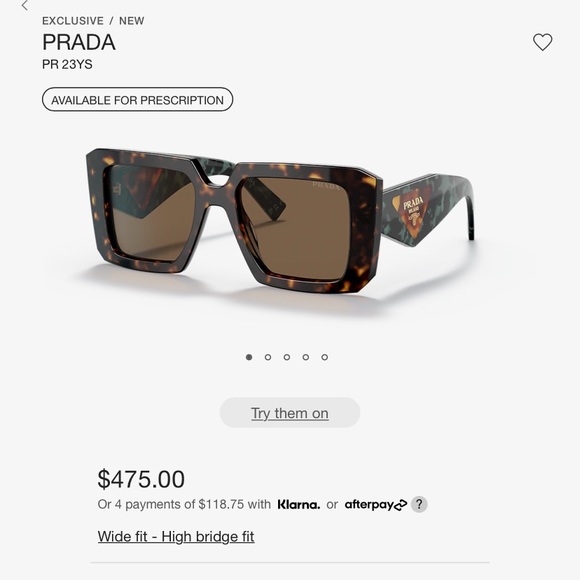Screen dimensions: 580x580
Task: Select the first image carousel dot
Action: click(249, 357)
